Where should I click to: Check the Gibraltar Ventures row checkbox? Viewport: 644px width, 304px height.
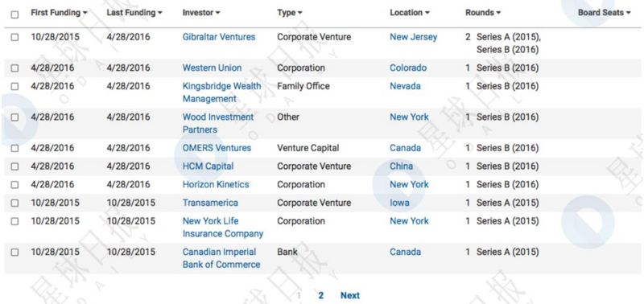tap(14, 37)
